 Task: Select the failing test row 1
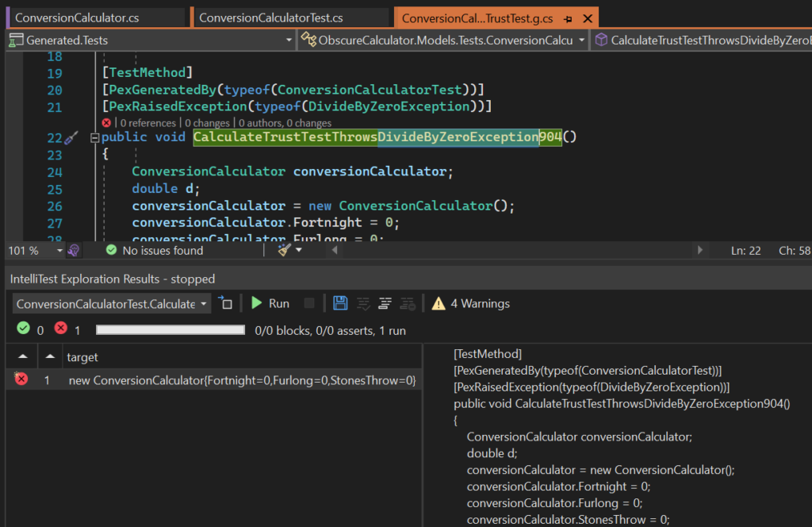pos(238,380)
